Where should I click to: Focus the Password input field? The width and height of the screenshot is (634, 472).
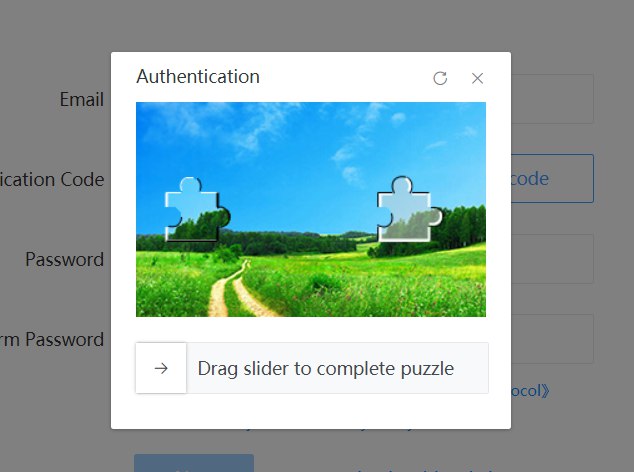click(x=552, y=259)
